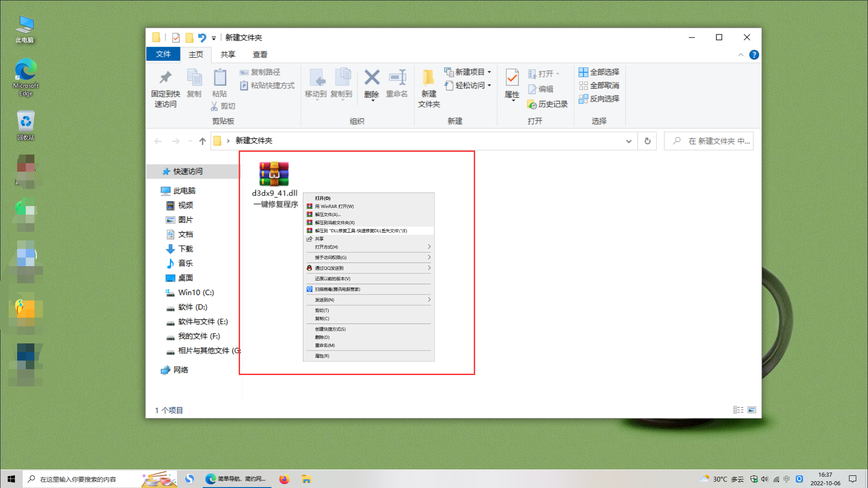The height and width of the screenshot is (488, 868).
Task: Open the help question mark icon
Action: (754, 55)
